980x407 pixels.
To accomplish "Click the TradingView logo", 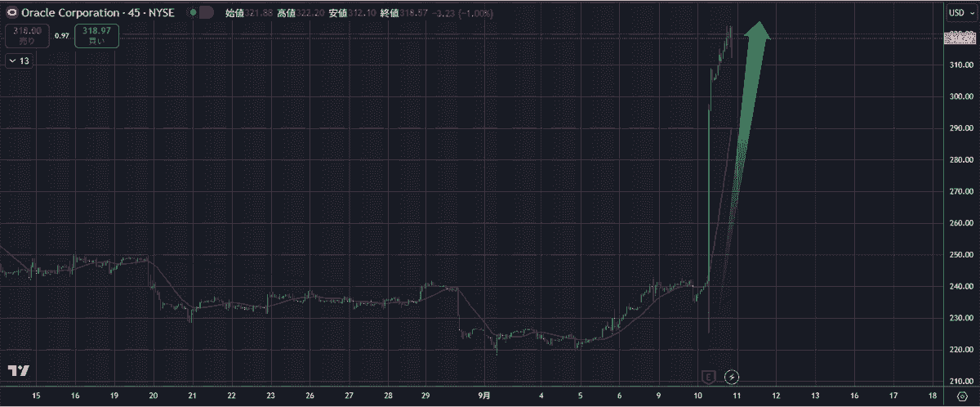I will (x=20, y=371).
